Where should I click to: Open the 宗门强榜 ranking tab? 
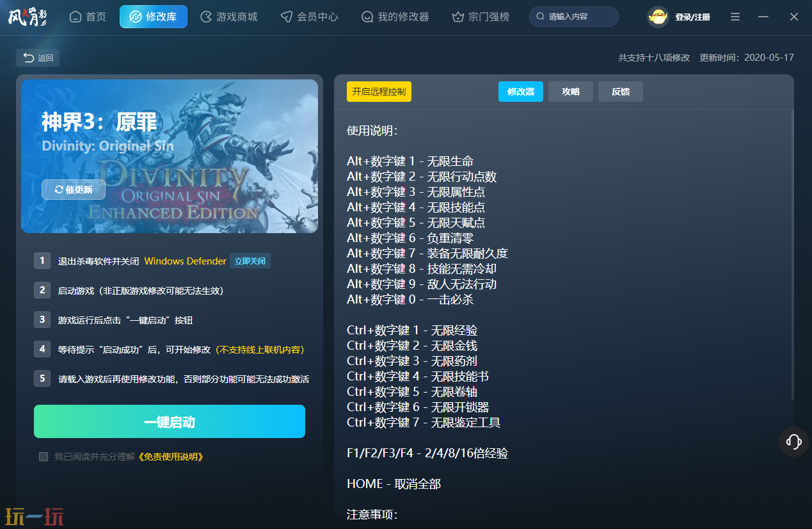coord(481,17)
